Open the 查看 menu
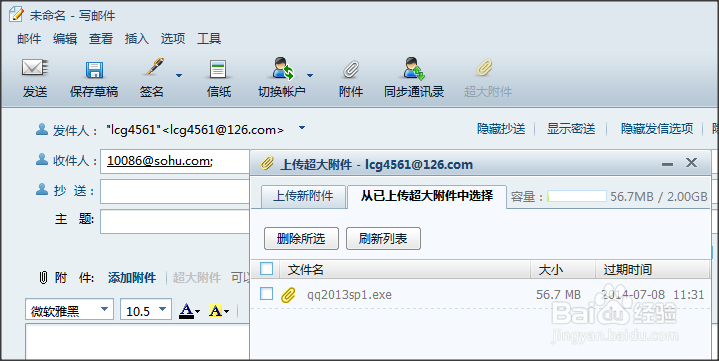The height and width of the screenshot is (361, 719). tap(101, 39)
